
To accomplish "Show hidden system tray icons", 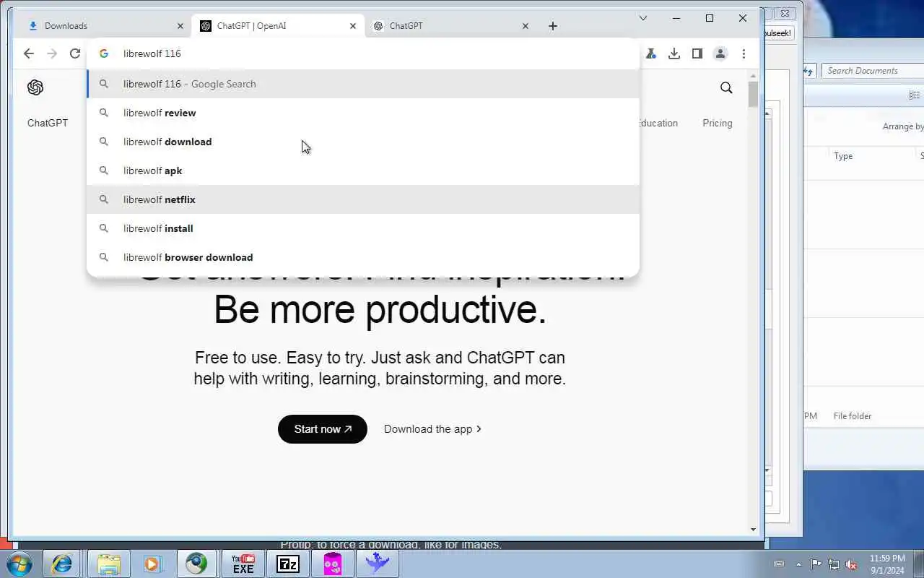I will click(798, 564).
